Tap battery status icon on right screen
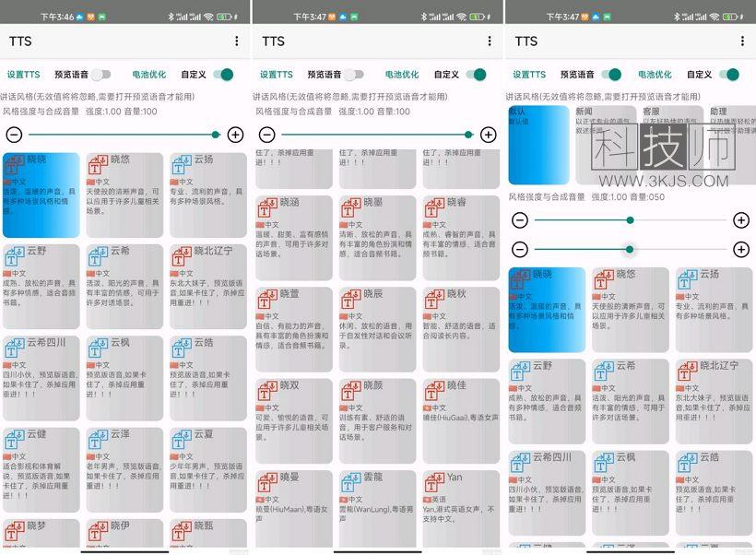Viewport: 756px width, 555px height. pyautogui.click(x=730, y=17)
